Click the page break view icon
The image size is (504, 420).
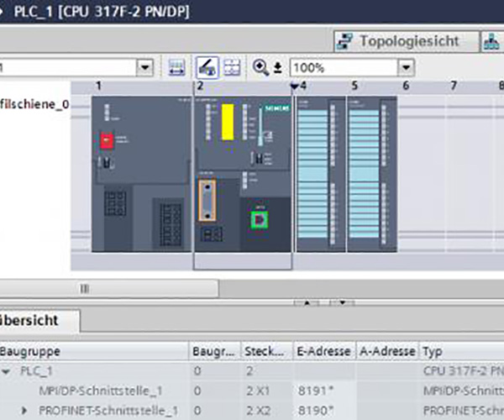coord(232,67)
